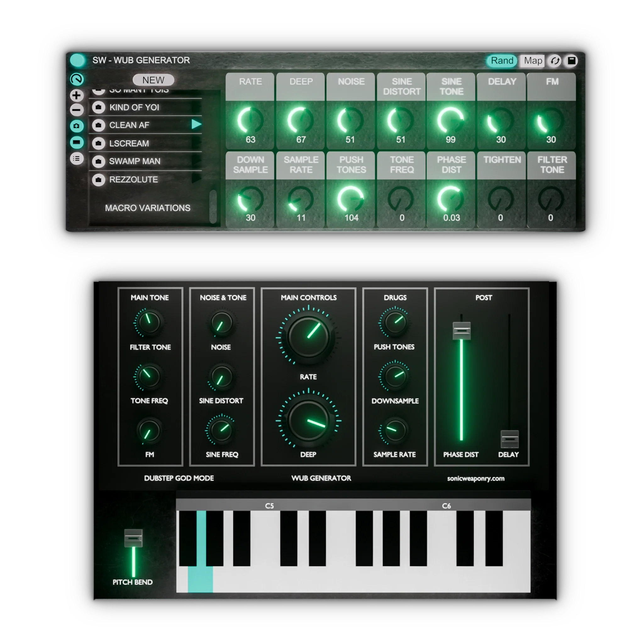Click the plus icon to add a macro
This screenshot has height=644, width=644.
click(77, 95)
